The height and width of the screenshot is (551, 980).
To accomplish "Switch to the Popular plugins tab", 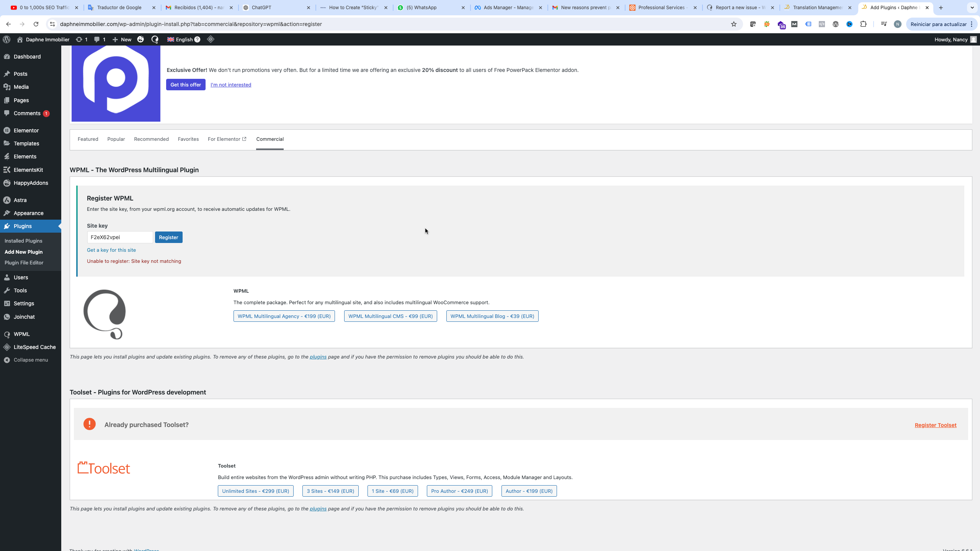I will [x=116, y=139].
